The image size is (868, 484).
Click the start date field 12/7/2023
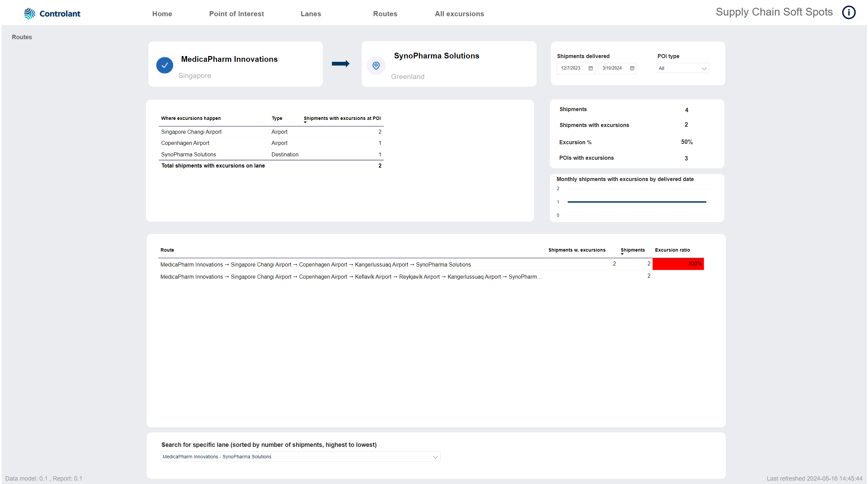576,68
